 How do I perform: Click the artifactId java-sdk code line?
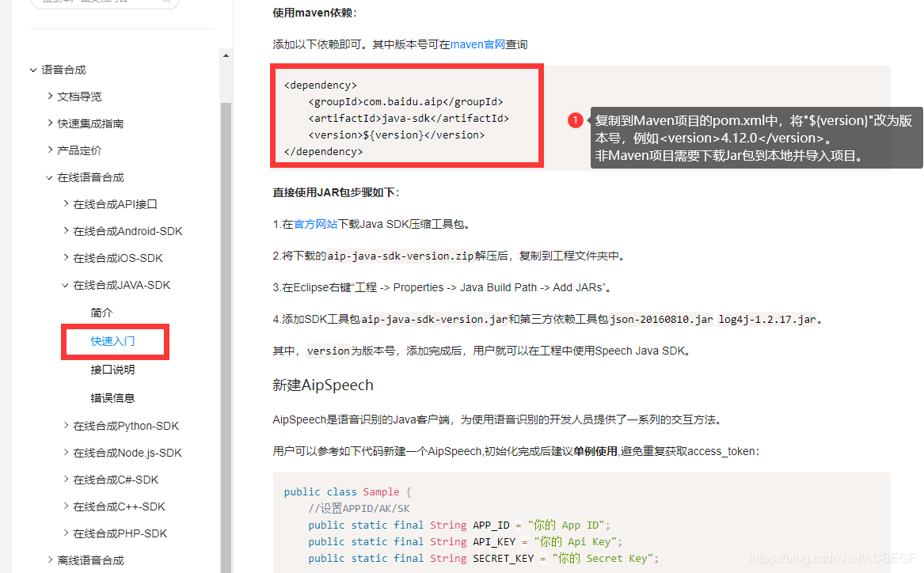pos(409,119)
